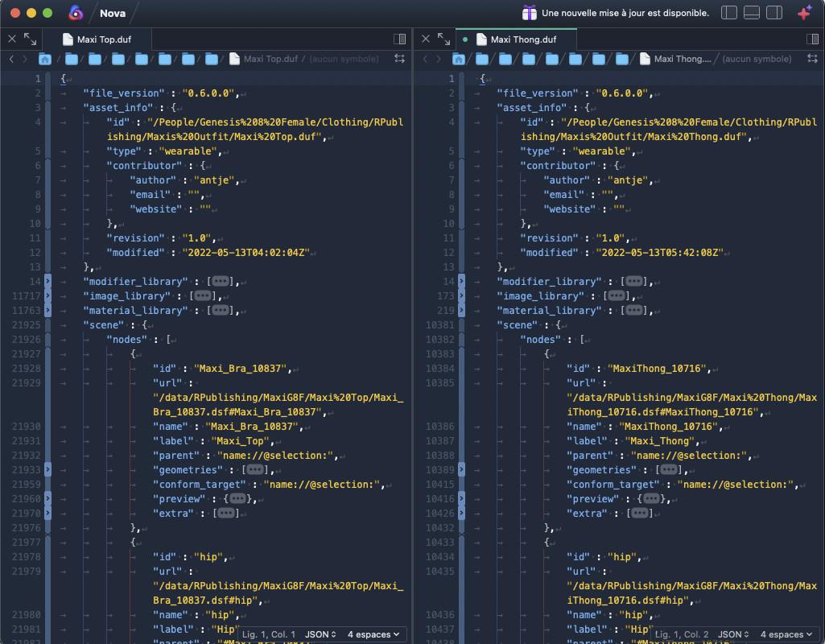
Task: Expand preview fold arrow at line 10416
Action: [x=461, y=498]
